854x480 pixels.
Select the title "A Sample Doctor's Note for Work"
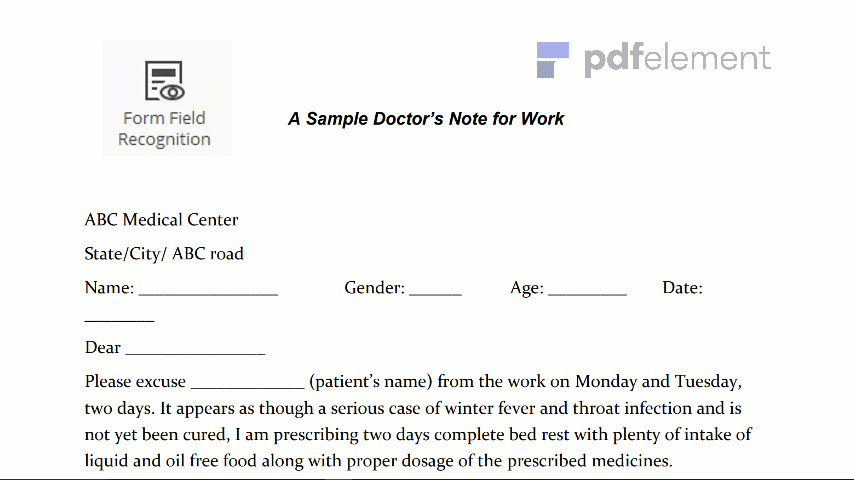(426, 119)
